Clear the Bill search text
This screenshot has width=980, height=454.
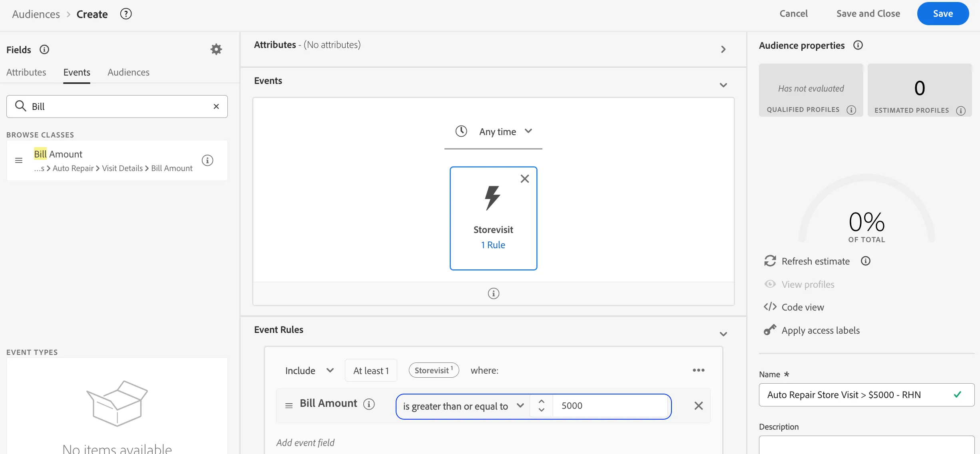tap(216, 106)
